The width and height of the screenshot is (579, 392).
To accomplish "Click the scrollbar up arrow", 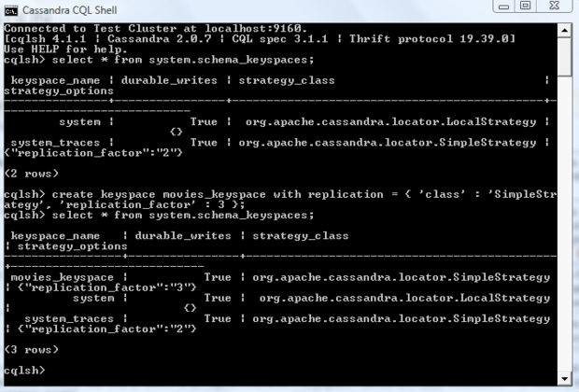I will coord(564,30).
